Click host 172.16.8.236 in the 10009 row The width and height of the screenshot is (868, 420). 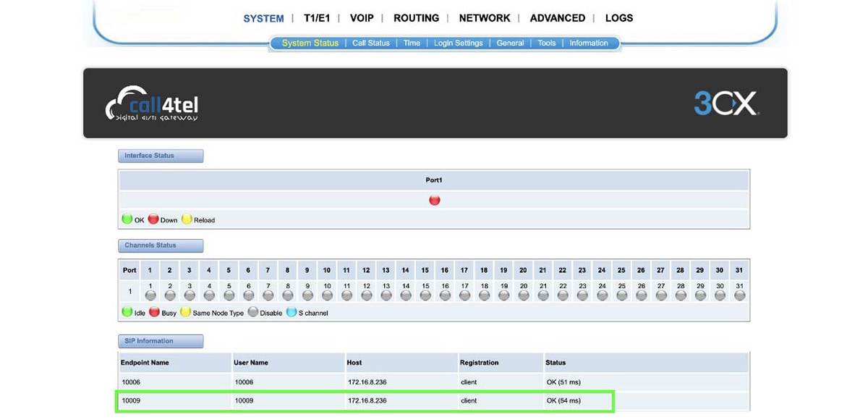[x=367, y=400]
